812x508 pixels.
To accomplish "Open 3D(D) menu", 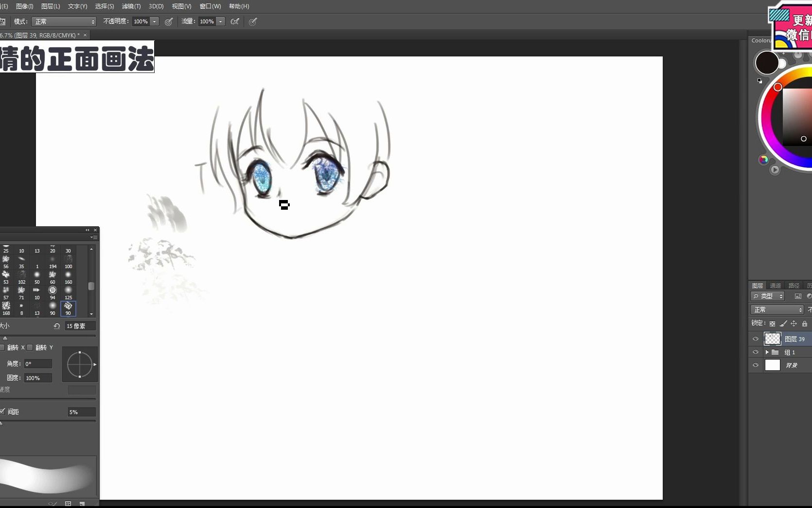I will click(x=156, y=6).
